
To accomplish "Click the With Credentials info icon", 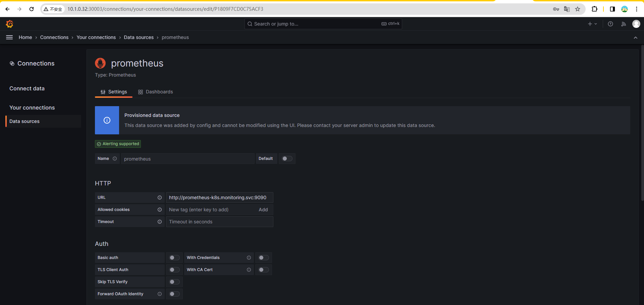I will pyautogui.click(x=249, y=258).
